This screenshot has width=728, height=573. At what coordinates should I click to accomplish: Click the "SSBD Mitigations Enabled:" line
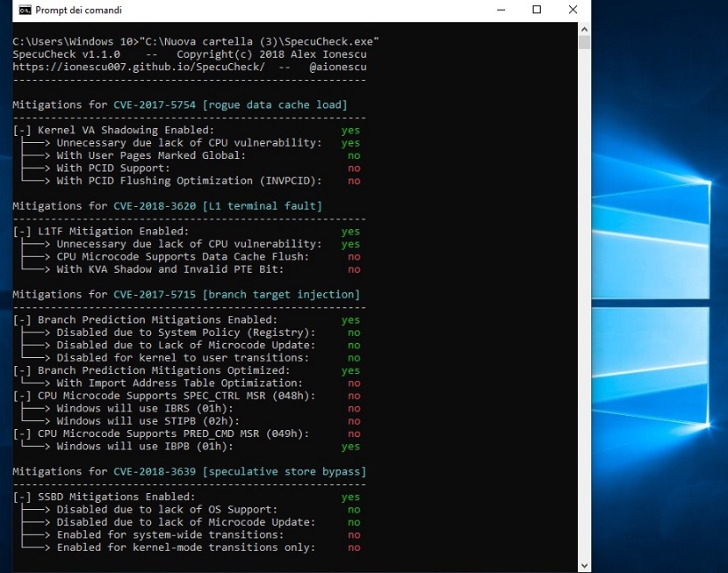[187, 497]
